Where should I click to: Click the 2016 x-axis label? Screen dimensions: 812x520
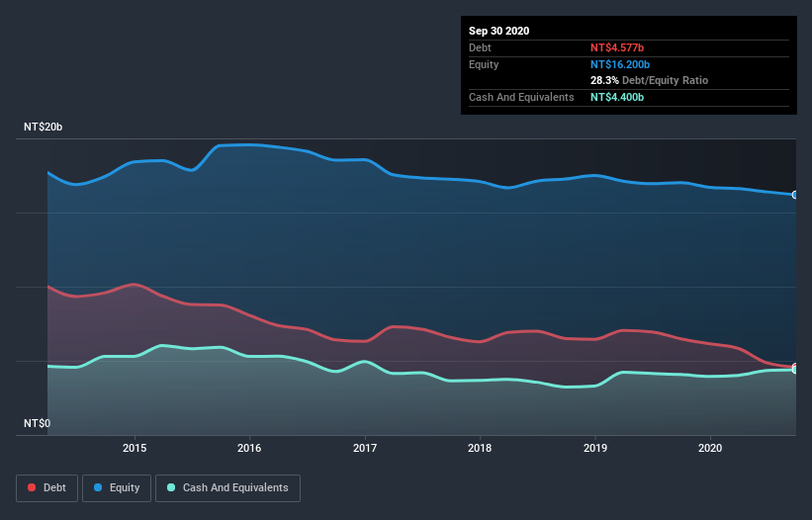point(249,448)
